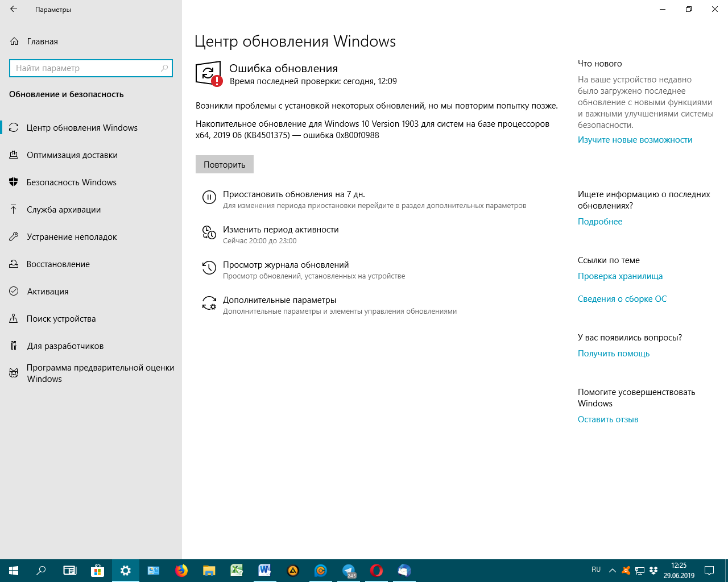Click the shield icon for Безопасность Windows
The image size is (728, 582).
click(14, 182)
